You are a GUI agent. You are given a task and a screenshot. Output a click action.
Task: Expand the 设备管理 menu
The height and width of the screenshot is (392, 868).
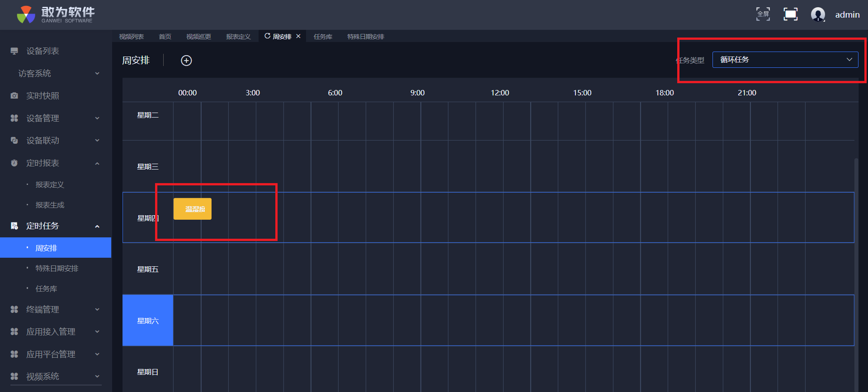[55, 118]
